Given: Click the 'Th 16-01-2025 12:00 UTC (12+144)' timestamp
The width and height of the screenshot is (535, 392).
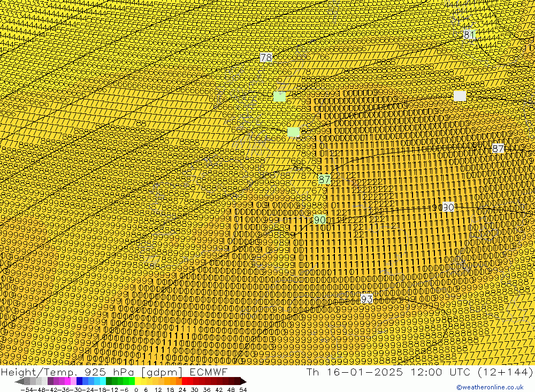Looking at the screenshot, I should pos(419,372).
